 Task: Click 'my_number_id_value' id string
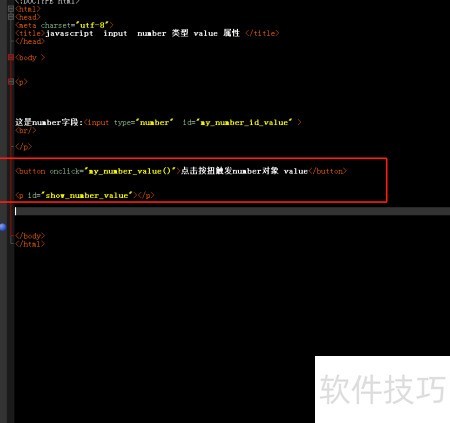coord(244,123)
